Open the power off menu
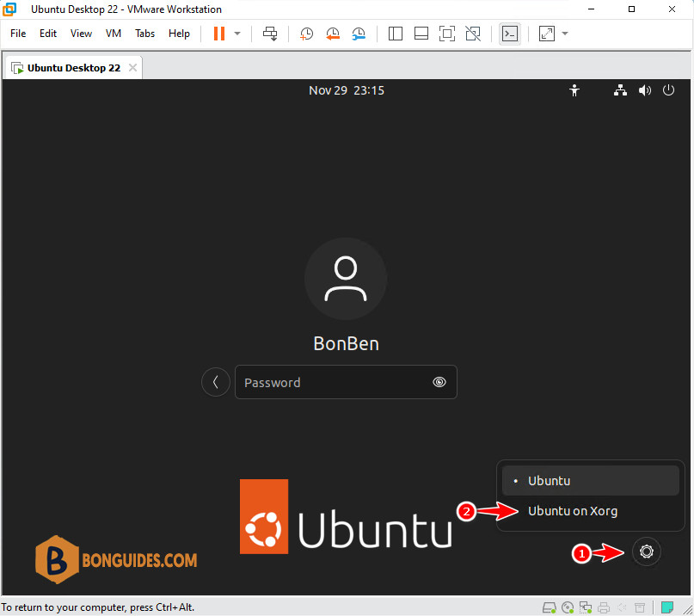Screen dimensions: 694x616 tap(668, 90)
